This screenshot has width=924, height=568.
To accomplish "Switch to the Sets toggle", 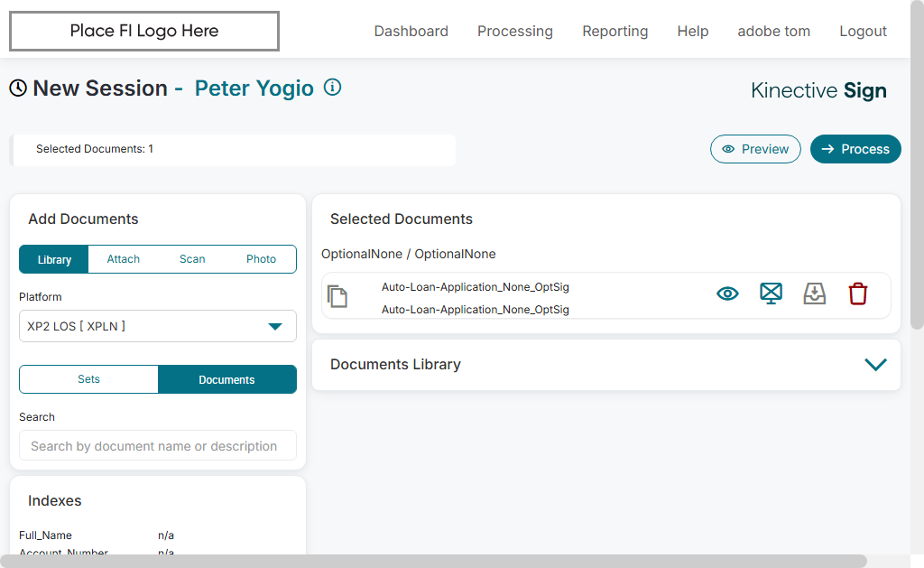I will 88,379.
